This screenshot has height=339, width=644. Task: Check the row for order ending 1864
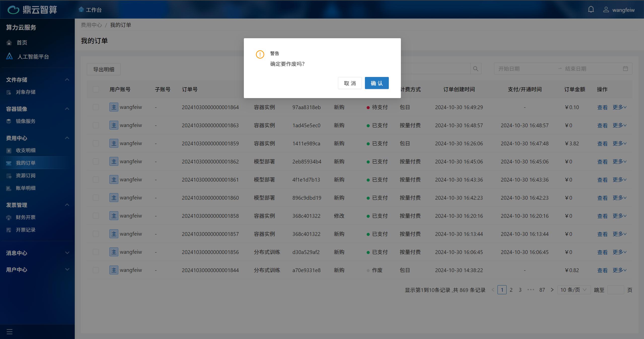click(x=96, y=107)
